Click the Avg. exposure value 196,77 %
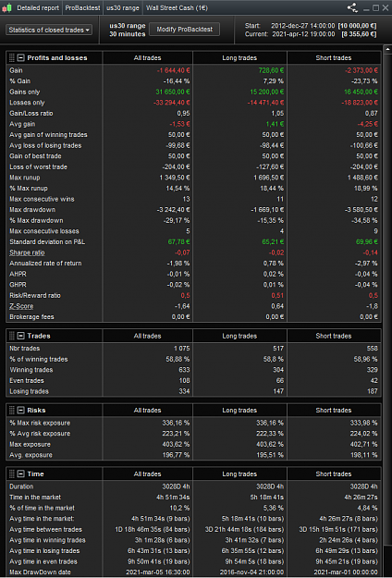 pyautogui.click(x=176, y=455)
